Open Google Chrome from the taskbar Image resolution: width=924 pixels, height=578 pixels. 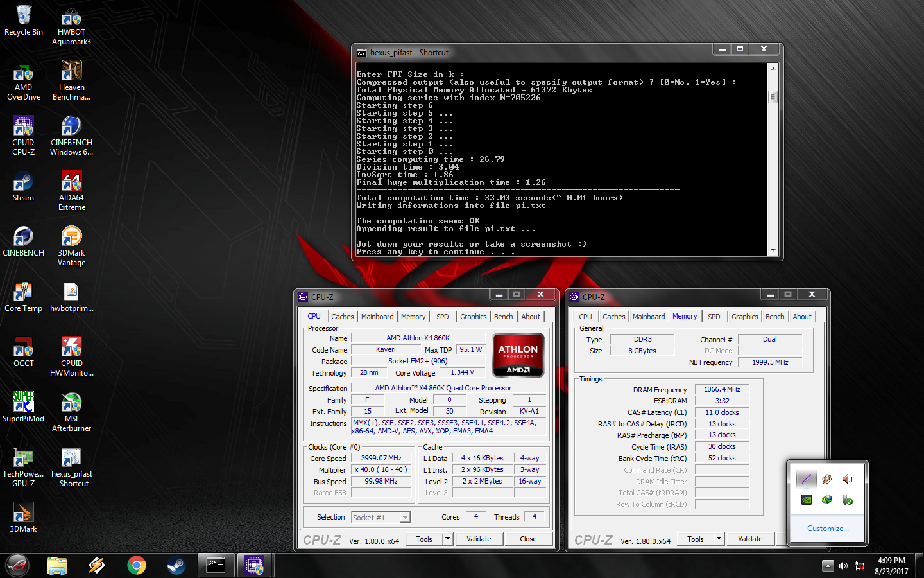137,565
